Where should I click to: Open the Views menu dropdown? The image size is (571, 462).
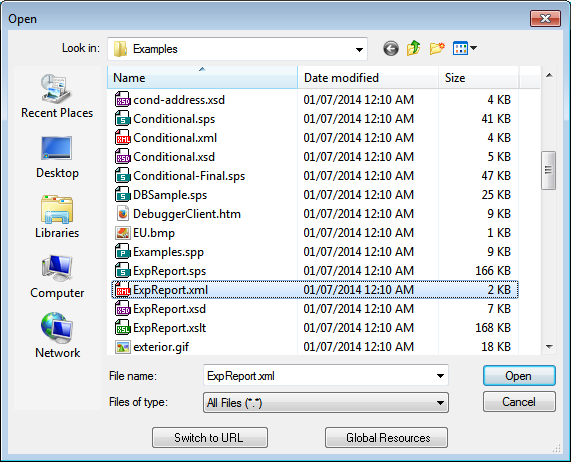pos(465,48)
